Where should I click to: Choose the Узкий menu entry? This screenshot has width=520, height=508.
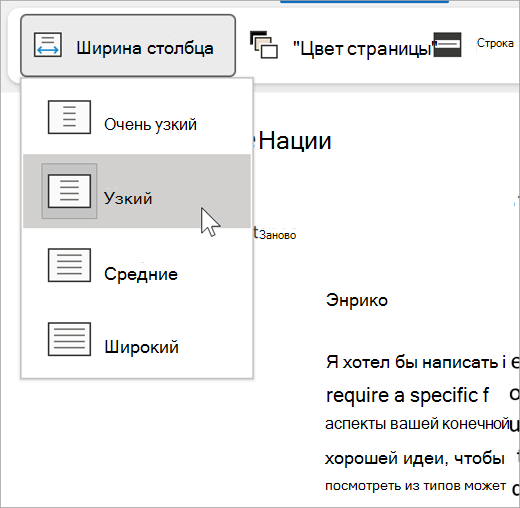(137, 191)
